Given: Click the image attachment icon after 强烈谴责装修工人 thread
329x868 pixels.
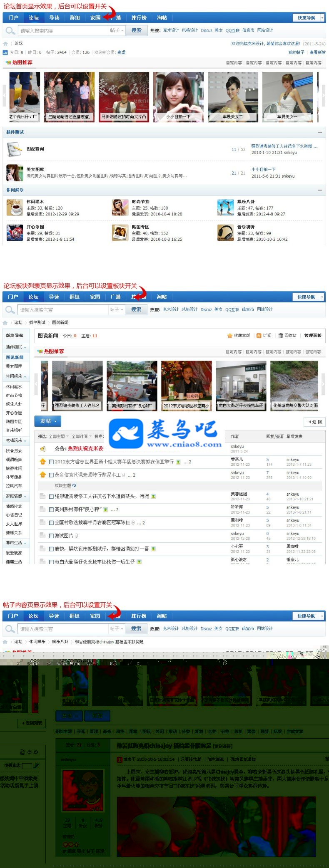Looking at the screenshot, I should point(153,496).
